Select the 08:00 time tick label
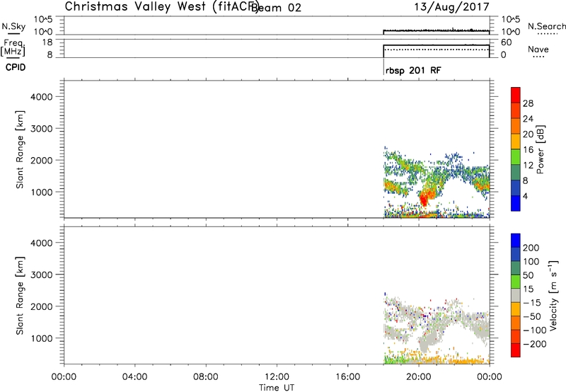 pos(206,377)
